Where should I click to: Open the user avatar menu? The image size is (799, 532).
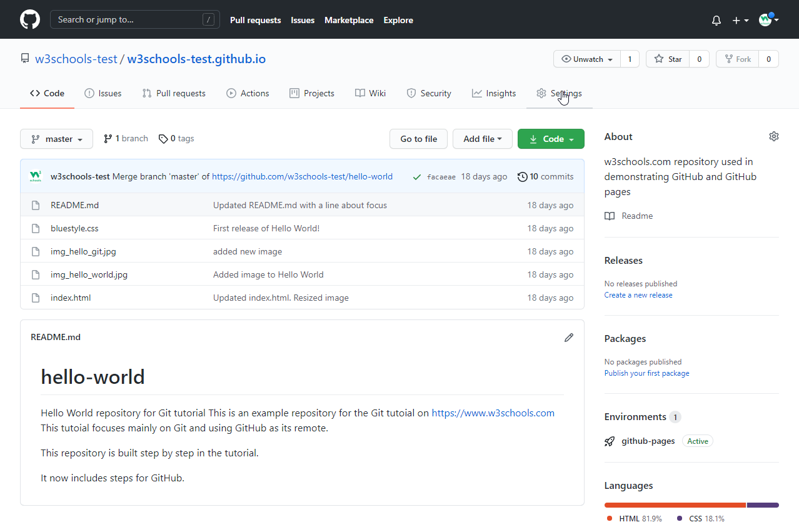768,19
